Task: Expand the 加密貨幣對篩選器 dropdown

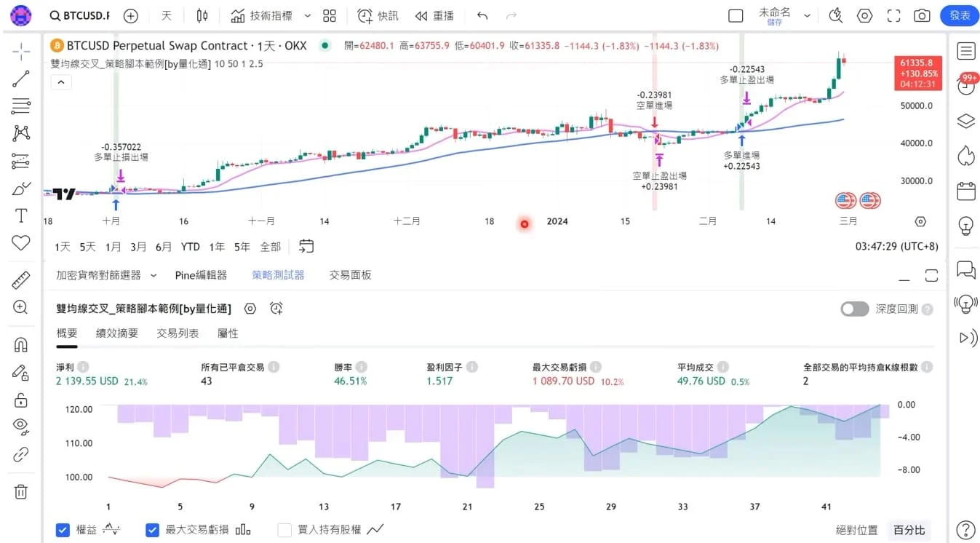Action: point(154,275)
